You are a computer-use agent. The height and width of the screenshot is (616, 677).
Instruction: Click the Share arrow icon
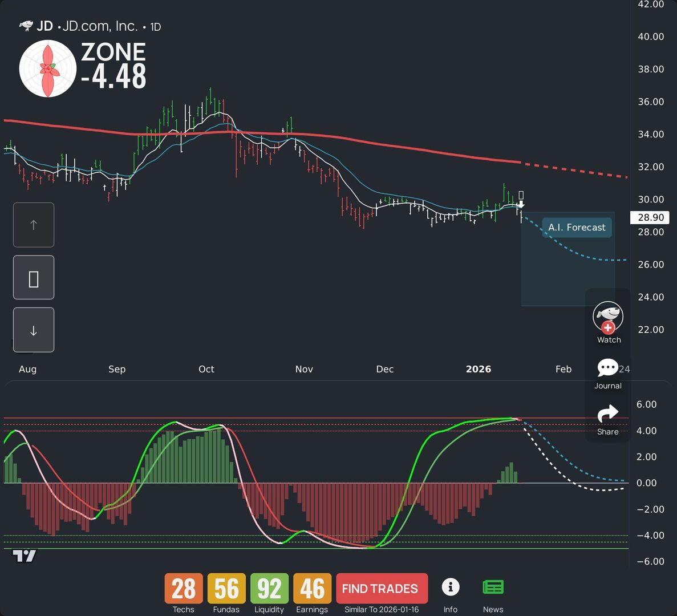pos(608,413)
